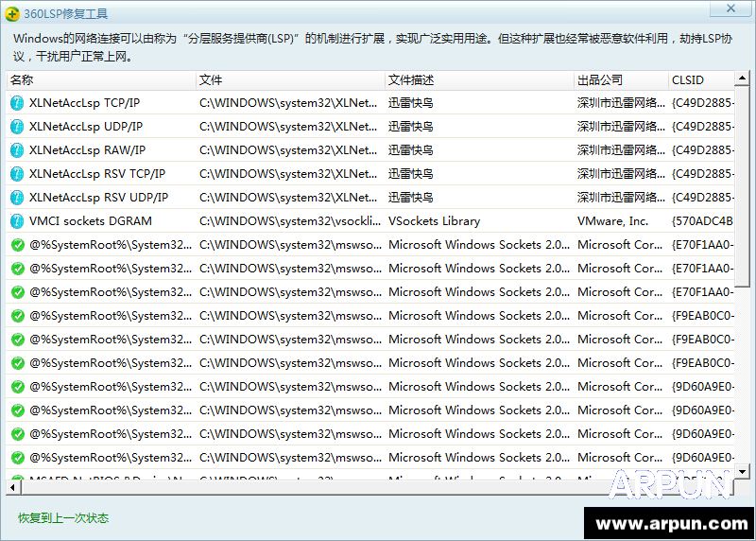This screenshot has width=756, height=541.
Task: Click the file path of XLNetAccLsp UDP/IP
Action: coord(288,127)
